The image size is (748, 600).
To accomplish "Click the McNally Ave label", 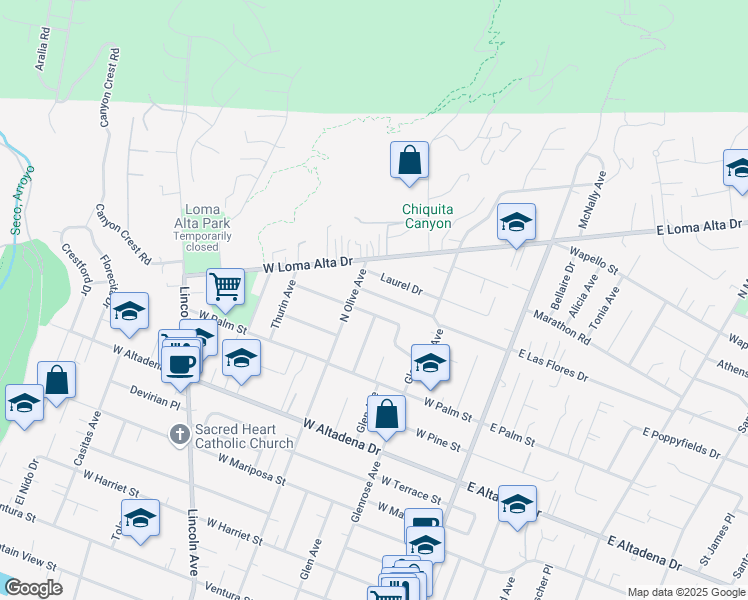I will tap(592, 200).
